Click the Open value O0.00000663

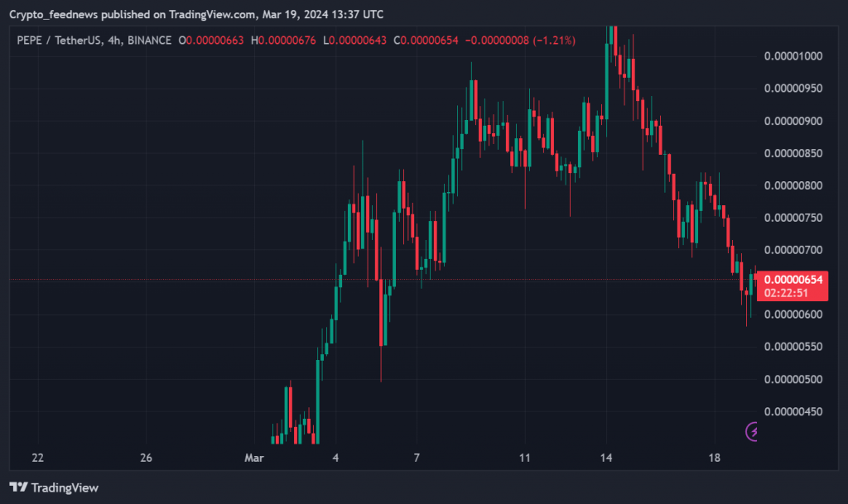(211, 41)
